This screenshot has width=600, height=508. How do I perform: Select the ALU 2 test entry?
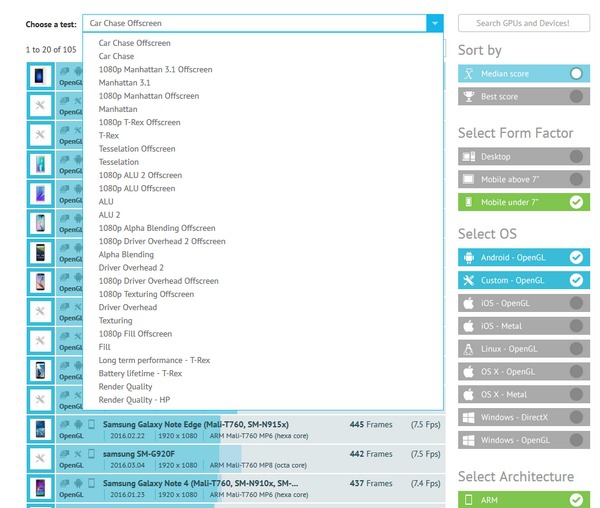coord(109,215)
